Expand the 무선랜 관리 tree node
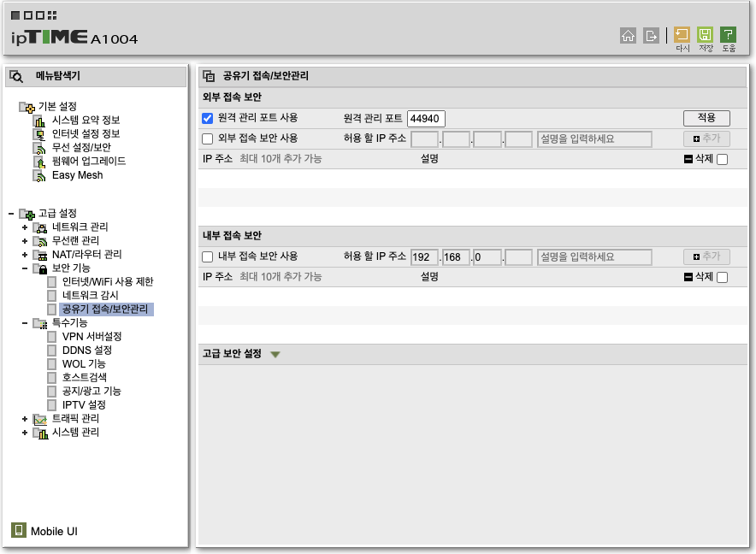 click(25, 240)
